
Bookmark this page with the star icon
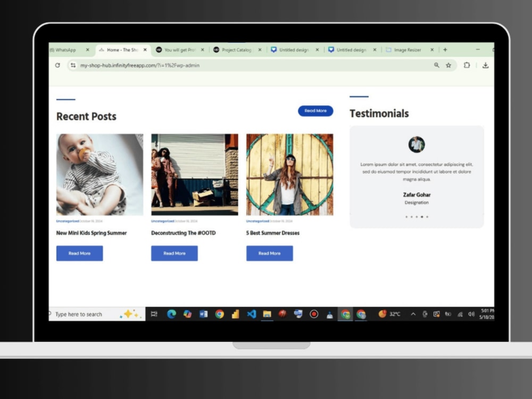(x=448, y=65)
